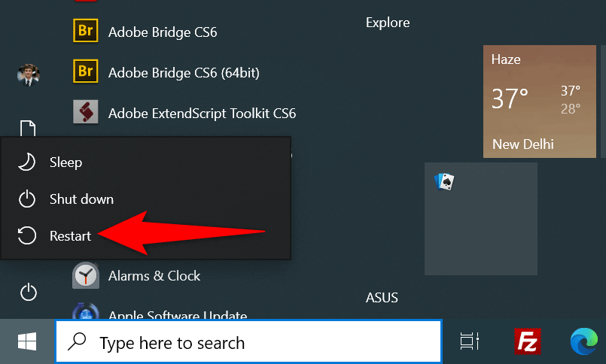Click the user account avatar
Screen dimensions: 606x364
(x=28, y=73)
